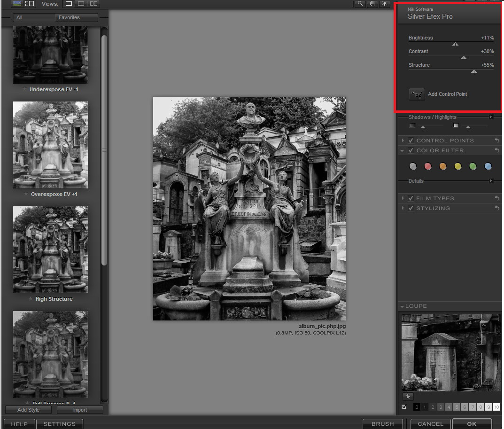Pin the loupe position

(408, 397)
